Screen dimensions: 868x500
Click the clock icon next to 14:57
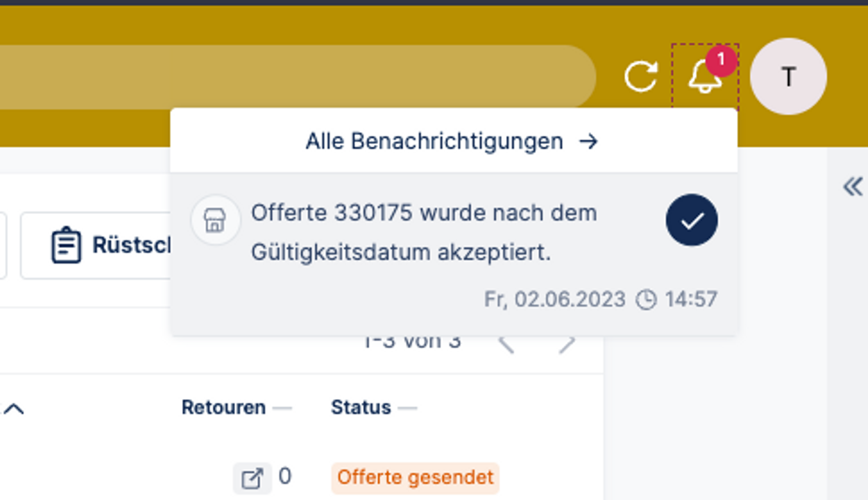(x=646, y=300)
